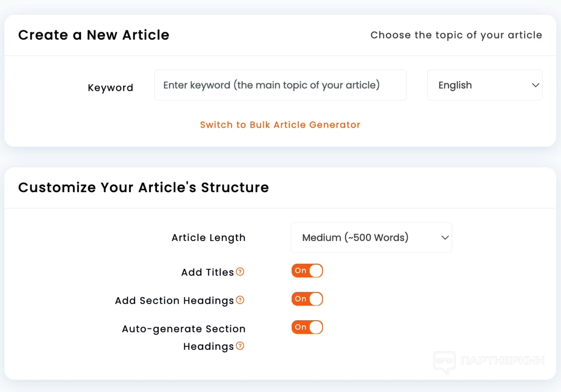Click the Create a New Article heading
This screenshot has width=561, height=392.
(94, 35)
